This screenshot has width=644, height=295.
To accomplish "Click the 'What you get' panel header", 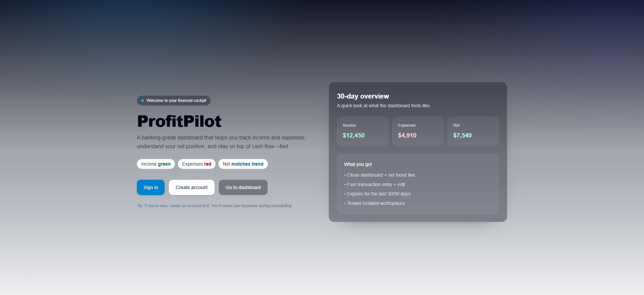I will coord(358,164).
